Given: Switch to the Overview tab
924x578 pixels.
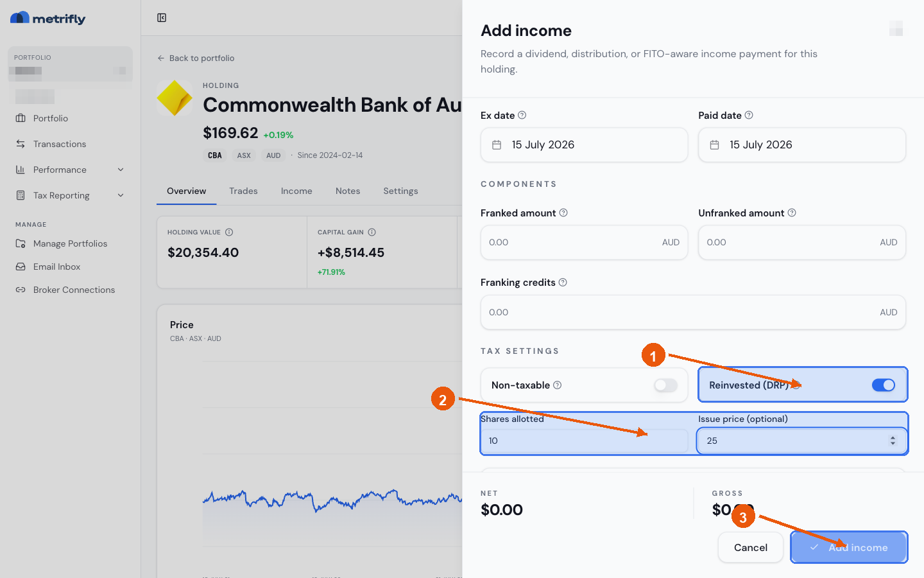Looking at the screenshot, I should coord(187,191).
